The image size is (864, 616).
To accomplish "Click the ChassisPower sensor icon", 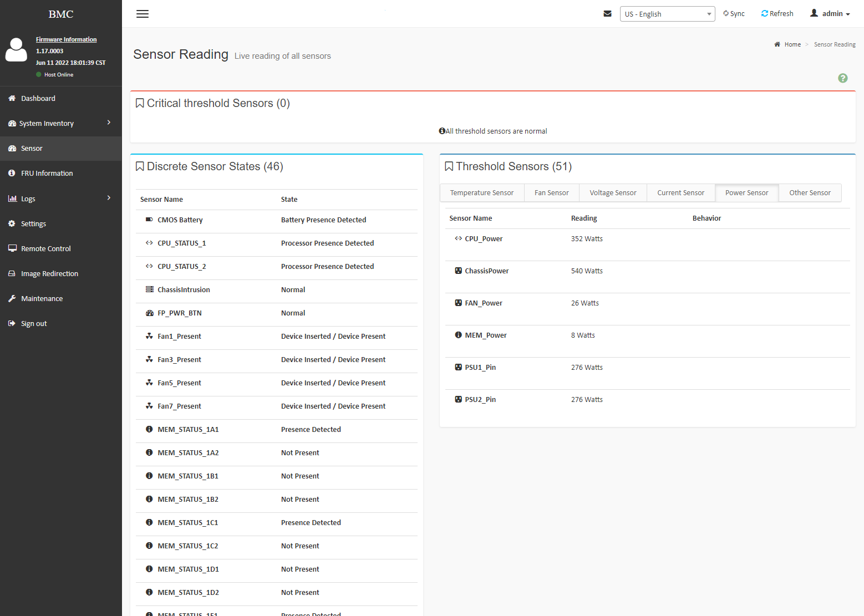I will (x=458, y=271).
